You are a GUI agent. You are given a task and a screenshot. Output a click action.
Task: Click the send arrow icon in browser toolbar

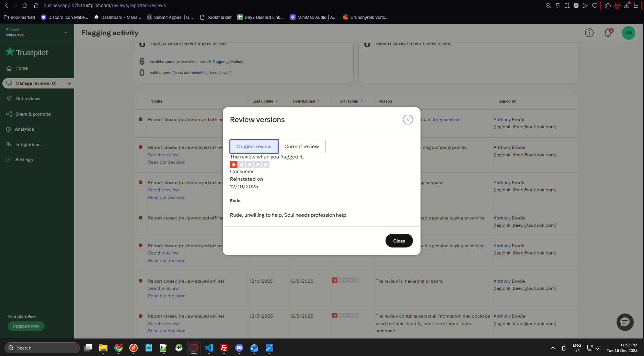585,5
